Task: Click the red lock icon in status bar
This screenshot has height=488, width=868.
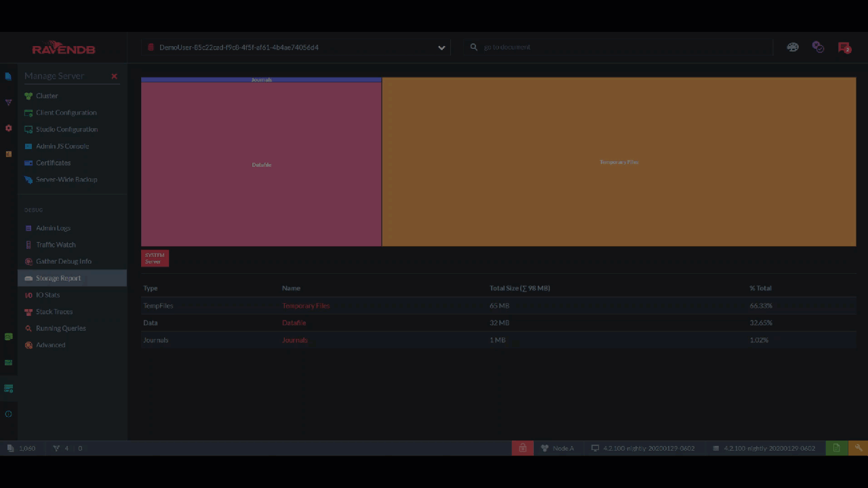Action: tap(522, 448)
